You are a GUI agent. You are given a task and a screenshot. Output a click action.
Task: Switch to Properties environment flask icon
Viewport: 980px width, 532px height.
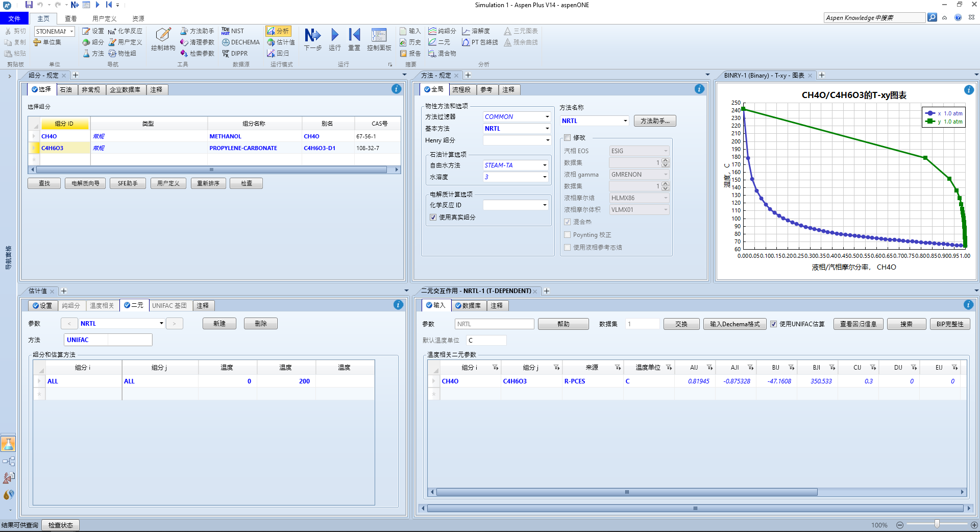pos(8,444)
